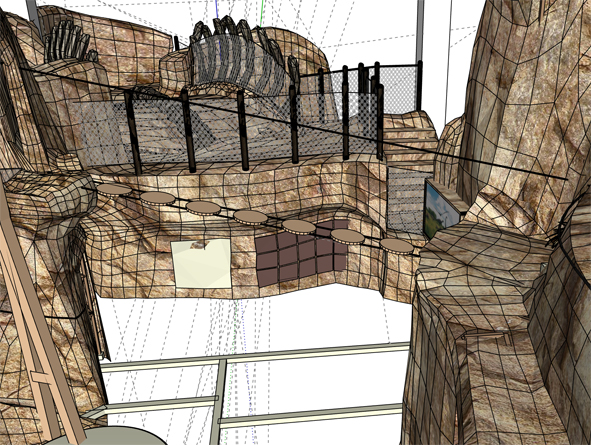Viewport: 591px width, 445px height.
Task: Click the slatted bench structure at top left
Action: [69, 41]
